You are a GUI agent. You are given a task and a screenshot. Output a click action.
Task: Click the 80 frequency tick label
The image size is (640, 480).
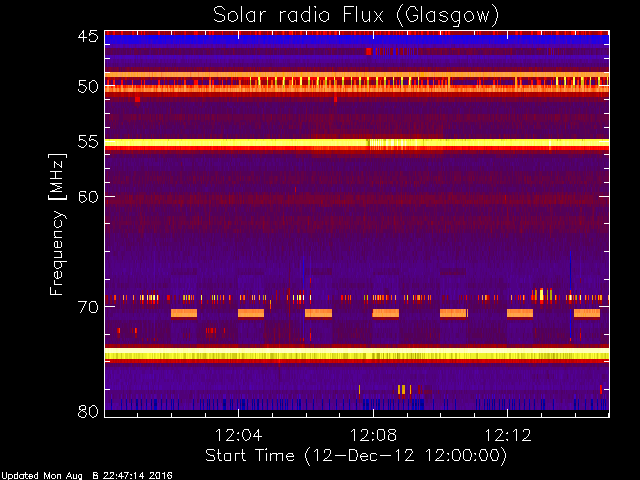88,411
